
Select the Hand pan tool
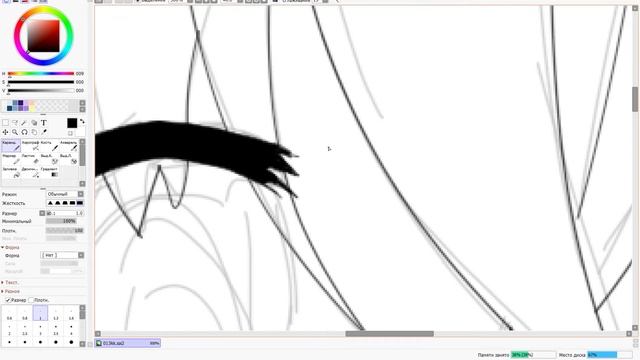[x=34, y=132]
